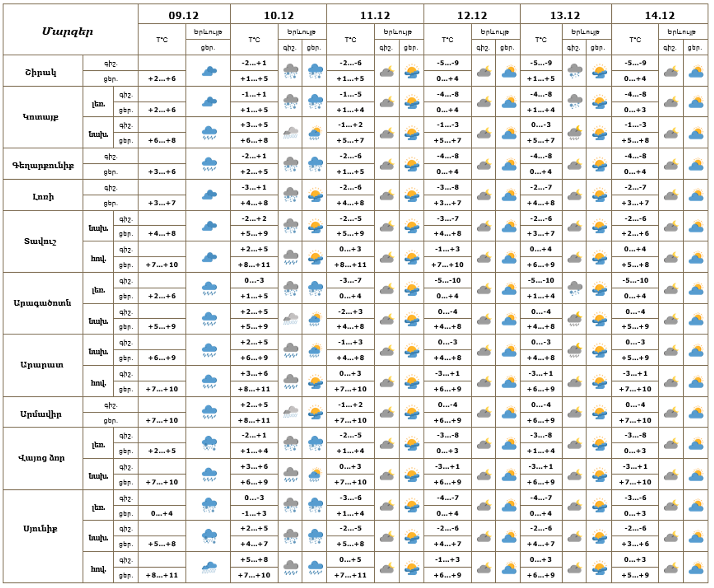Image resolution: width=714 pixels, height=588 pixels.
Task: Click Shirak 10.12 night snow icon
Action: click(x=290, y=71)
